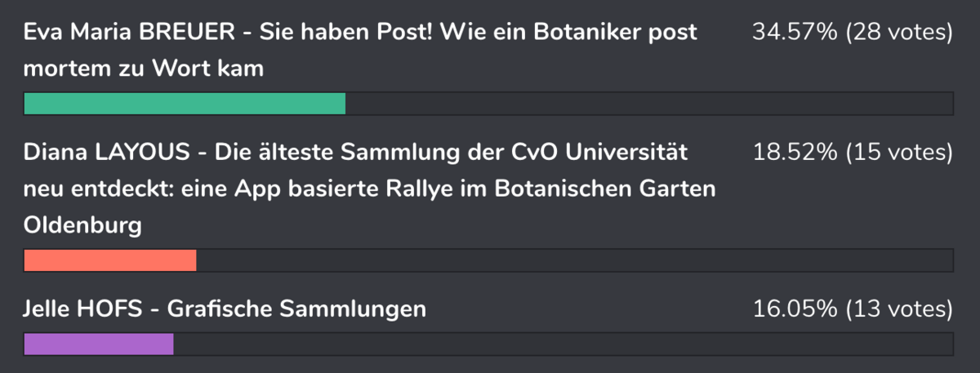Click the empty dark track of the second bar
Screen dimensions: 980x373
575,260
